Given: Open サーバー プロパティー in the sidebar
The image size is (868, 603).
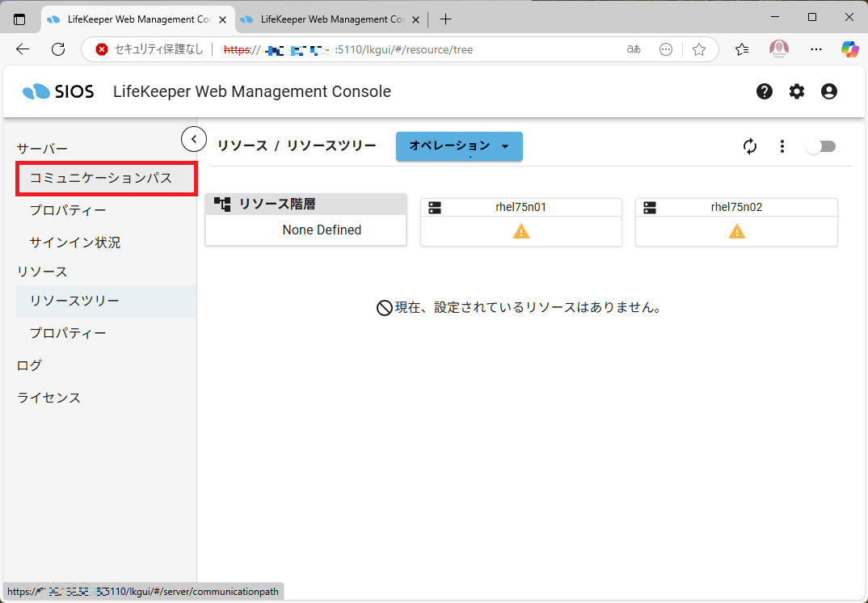Looking at the screenshot, I should click(x=107, y=210).
